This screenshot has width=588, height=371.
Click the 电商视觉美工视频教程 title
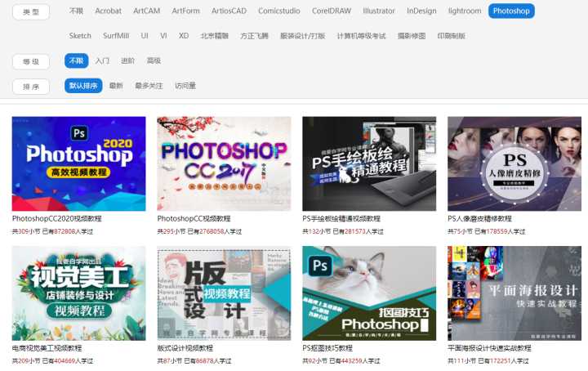(x=47, y=348)
